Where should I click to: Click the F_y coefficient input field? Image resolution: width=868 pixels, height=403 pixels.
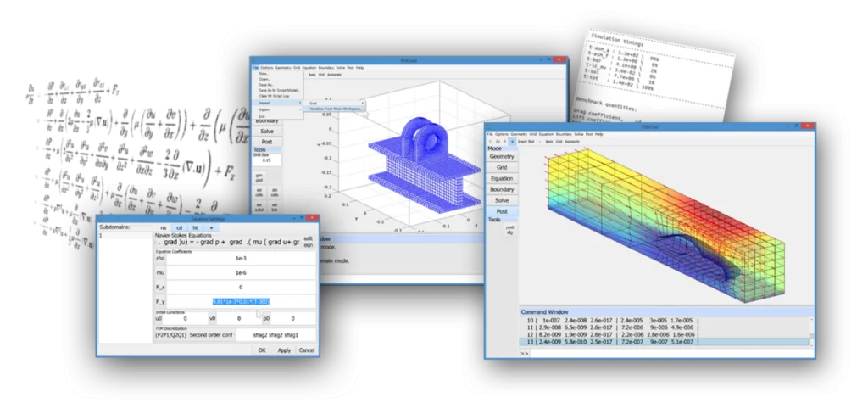tap(241, 301)
